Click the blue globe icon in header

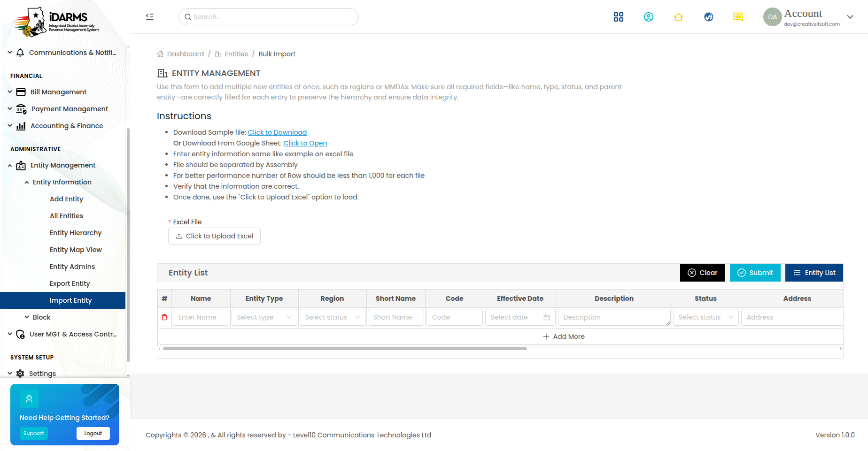point(709,17)
